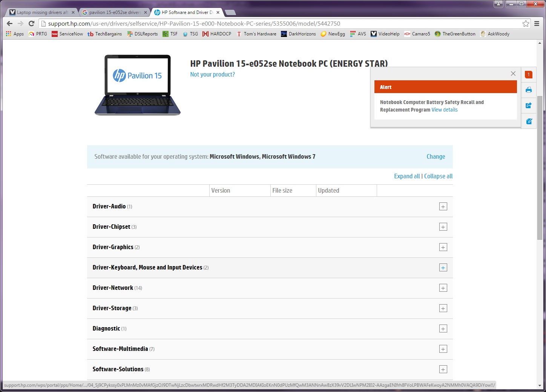Open the Tom's Hardware bookmark
Screen dimensions: 546x392
coord(256,34)
